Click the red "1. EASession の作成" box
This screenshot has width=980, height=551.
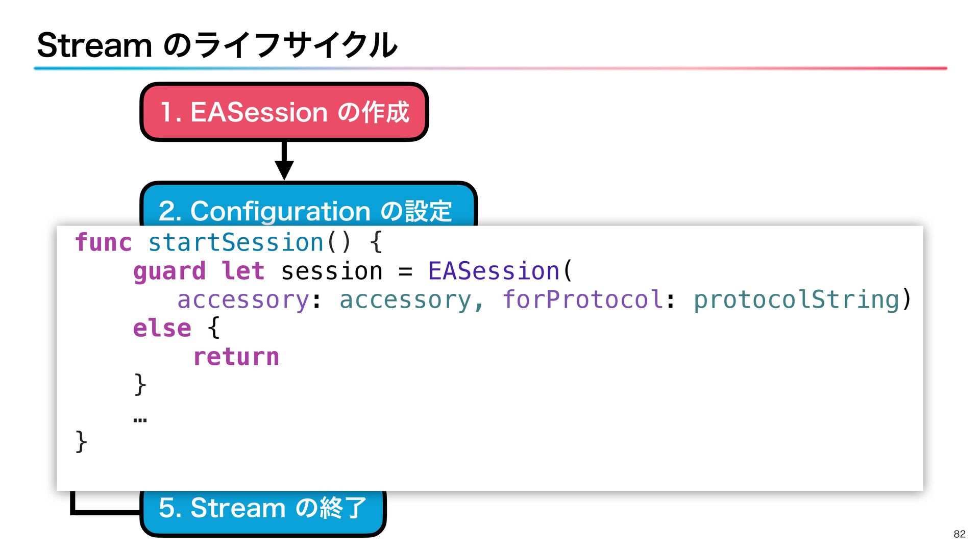[284, 112]
